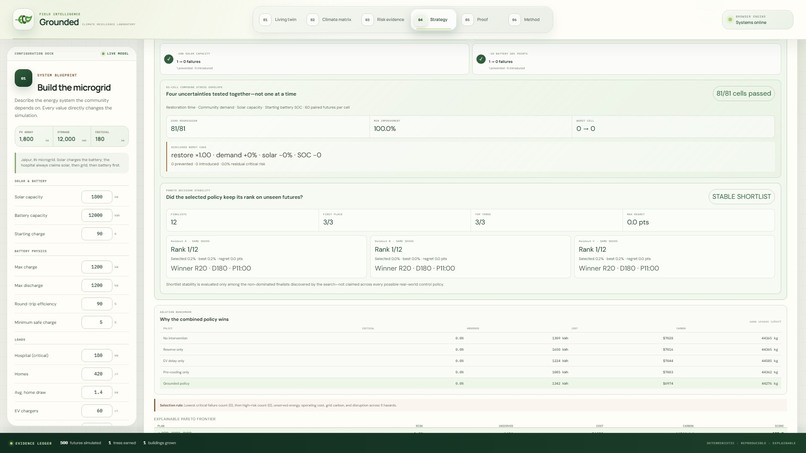Focus the Max discharge input
The width and height of the screenshot is (806, 453).
pos(97,285)
